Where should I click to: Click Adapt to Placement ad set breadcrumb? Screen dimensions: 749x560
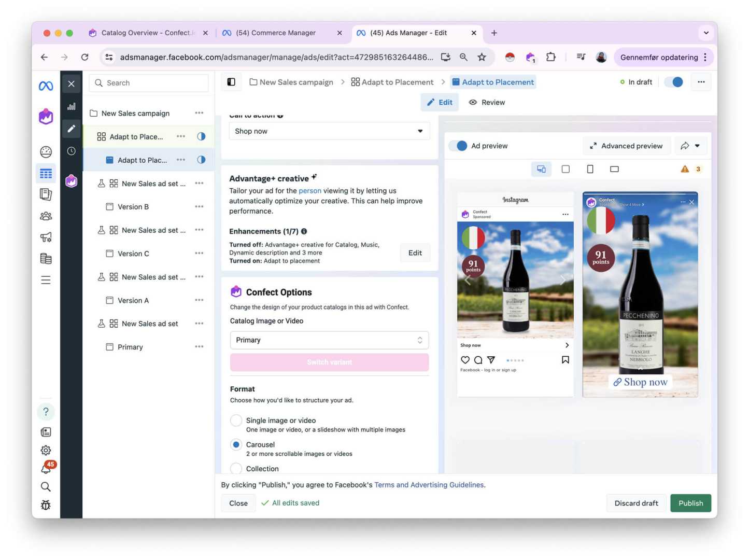point(392,82)
